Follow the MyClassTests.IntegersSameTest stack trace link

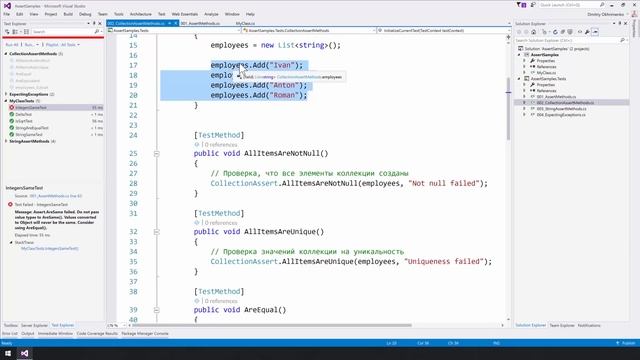pos(49,248)
